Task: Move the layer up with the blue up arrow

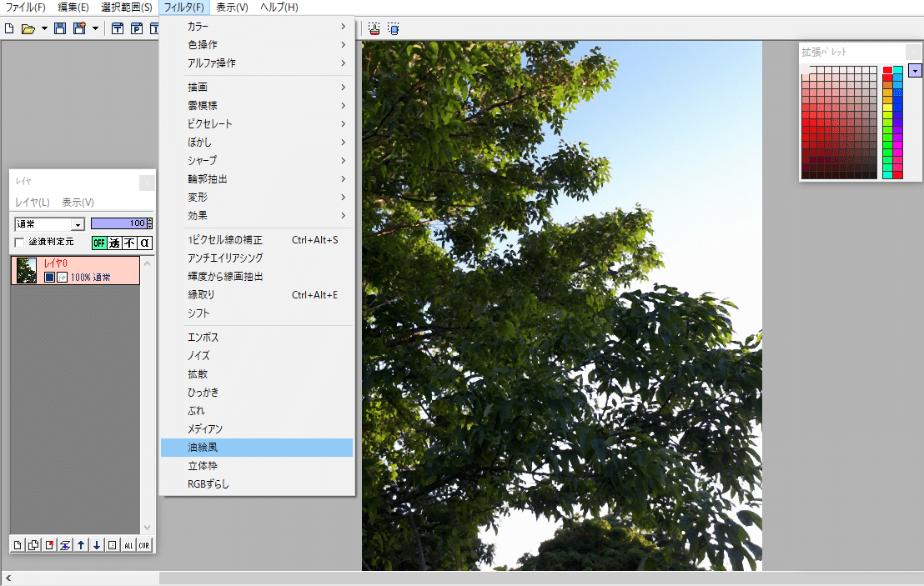Action: pos(81,544)
